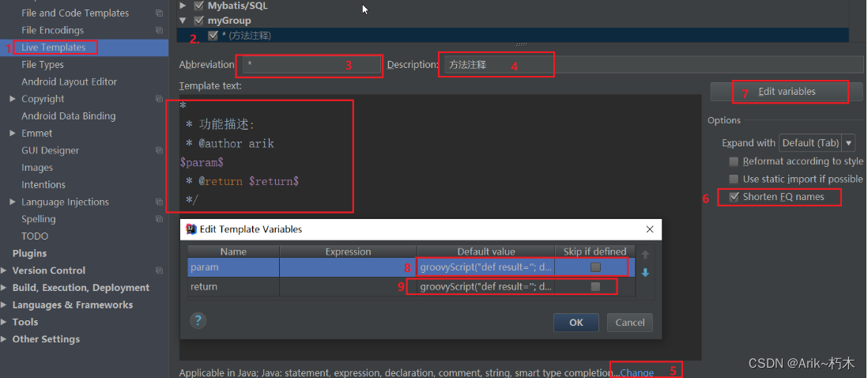Click the Change applicable contexts link

coord(636,372)
